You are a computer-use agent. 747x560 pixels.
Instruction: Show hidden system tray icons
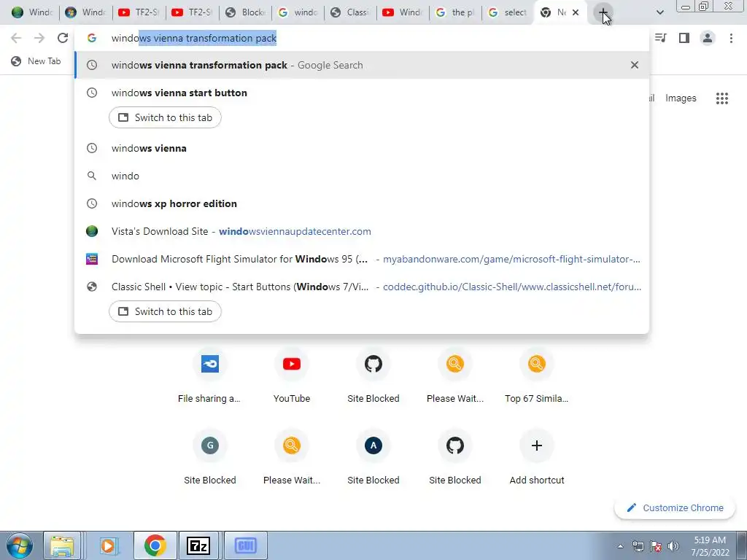coord(620,546)
